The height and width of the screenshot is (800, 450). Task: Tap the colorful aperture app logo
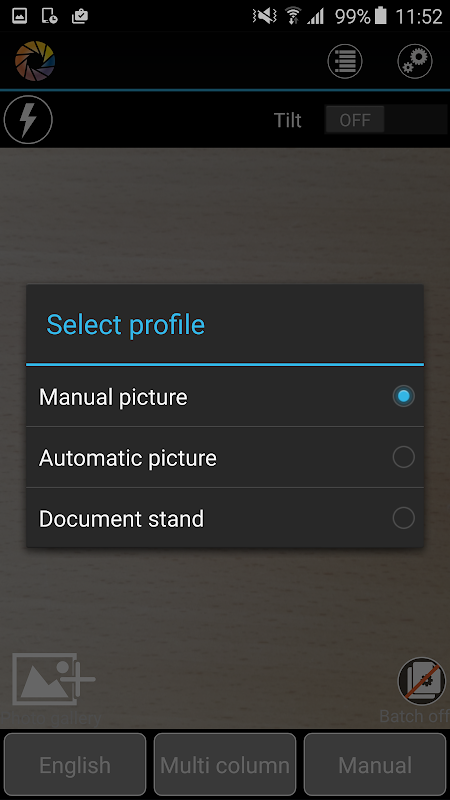(x=35, y=61)
